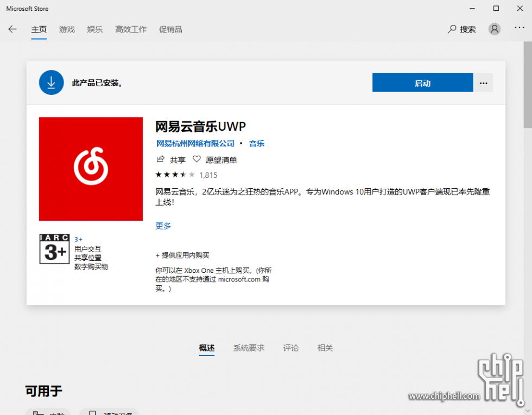Image resolution: width=532 pixels, height=415 pixels.
Task: Go back with the back arrow
Action: coord(12,29)
